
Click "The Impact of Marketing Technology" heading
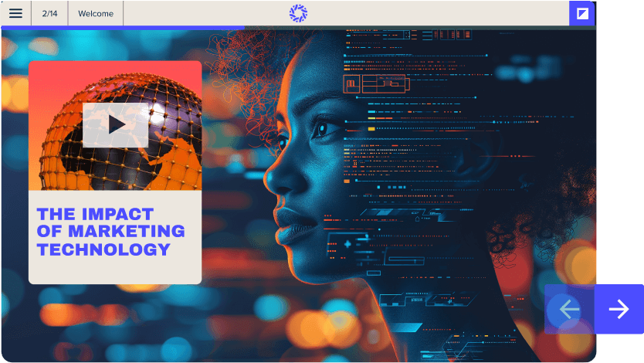(x=110, y=231)
